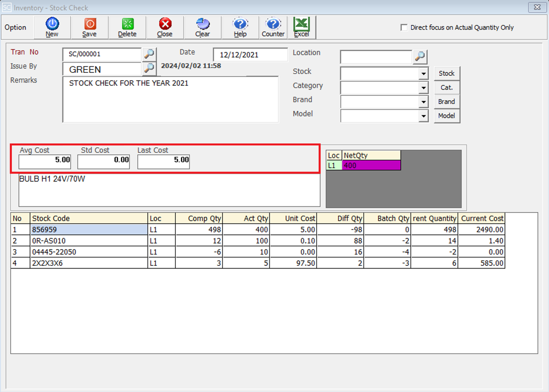549x392 pixels.
Task: Click the Std Cost field
Action: [103, 162]
